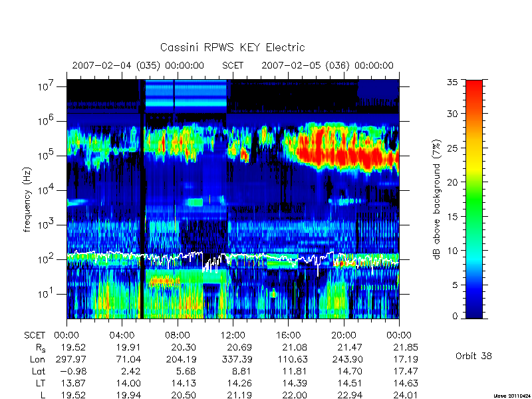Click the Lat value '-0.98'
The height and width of the screenshot is (399, 532).
point(73,371)
